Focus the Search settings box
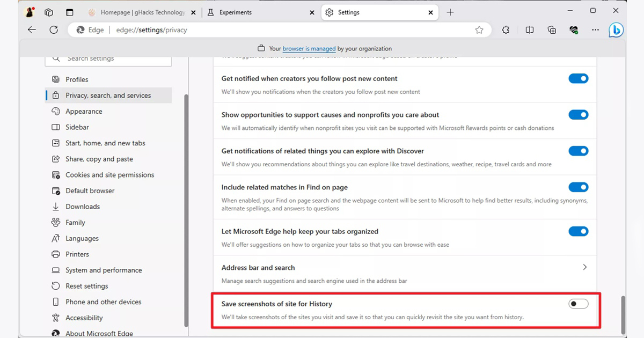 pyautogui.click(x=108, y=59)
